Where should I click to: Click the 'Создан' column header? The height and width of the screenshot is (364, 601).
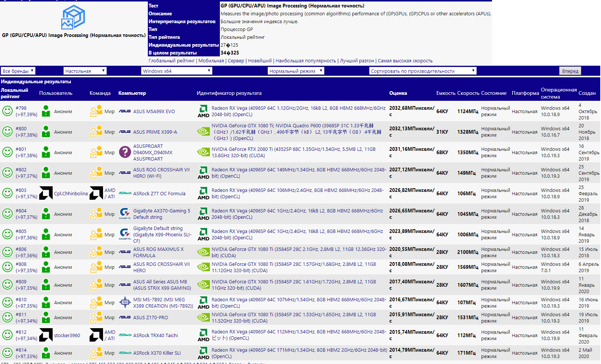587,93
